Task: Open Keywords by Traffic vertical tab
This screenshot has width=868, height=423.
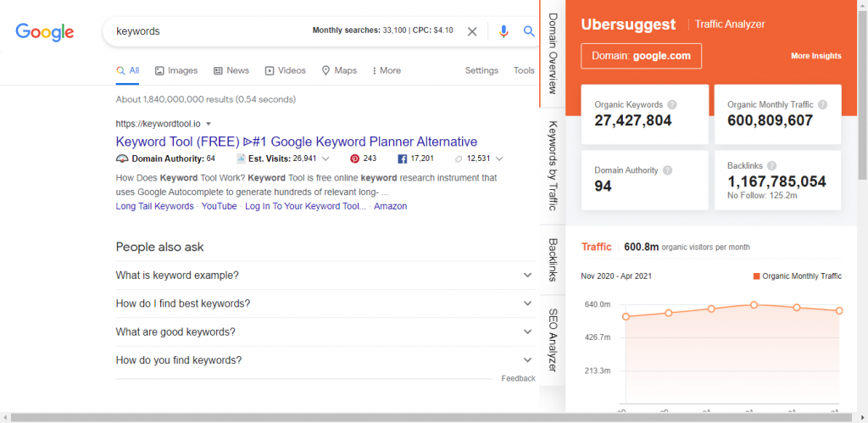Action: pyautogui.click(x=553, y=165)
